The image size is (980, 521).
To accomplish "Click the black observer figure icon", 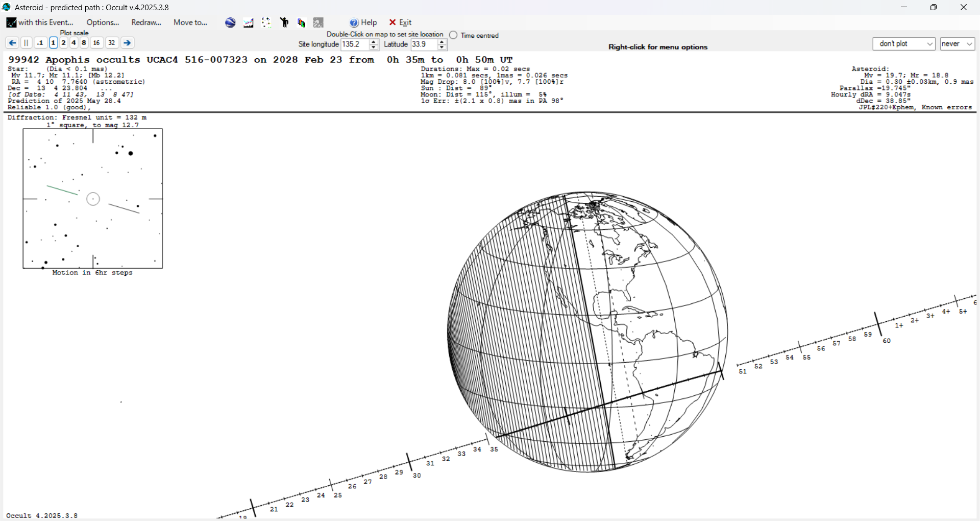I will [x=284, y=22].
